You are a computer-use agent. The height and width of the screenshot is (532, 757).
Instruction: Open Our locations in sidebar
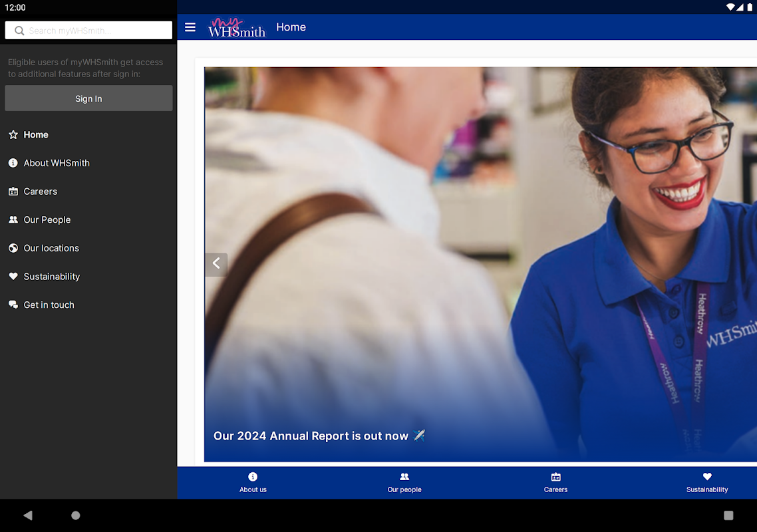coord(88,248)
